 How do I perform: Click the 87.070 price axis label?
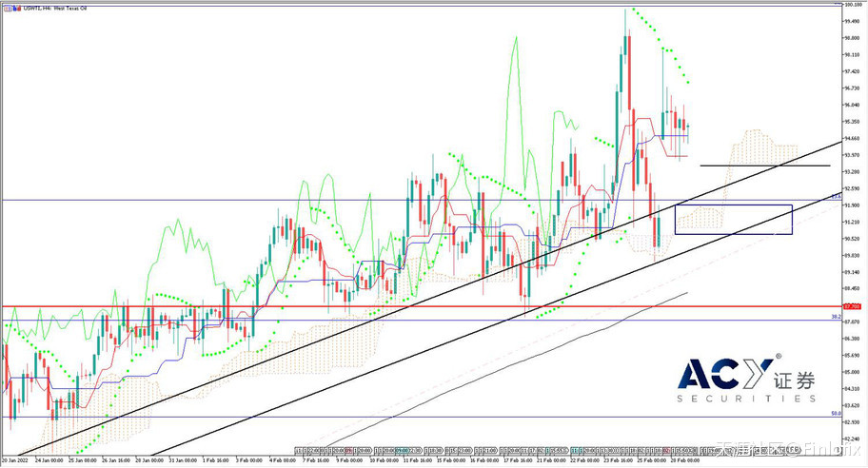tap(852, 322)
